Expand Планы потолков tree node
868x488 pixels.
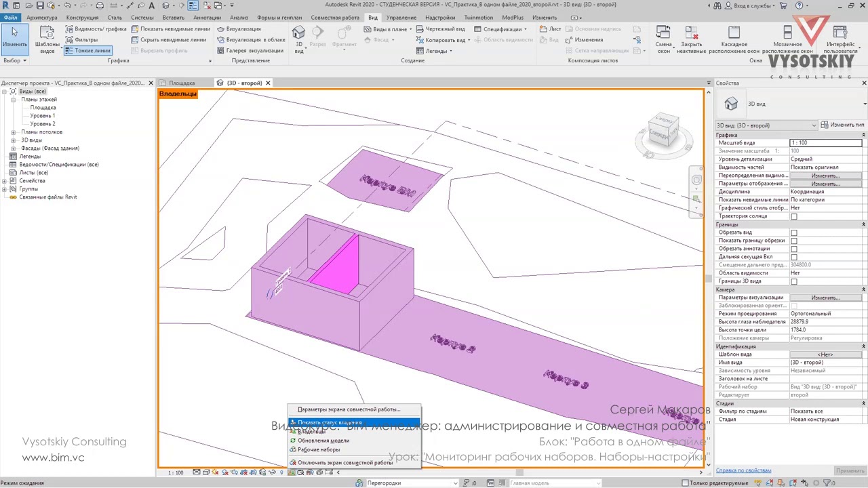(14, 132)
